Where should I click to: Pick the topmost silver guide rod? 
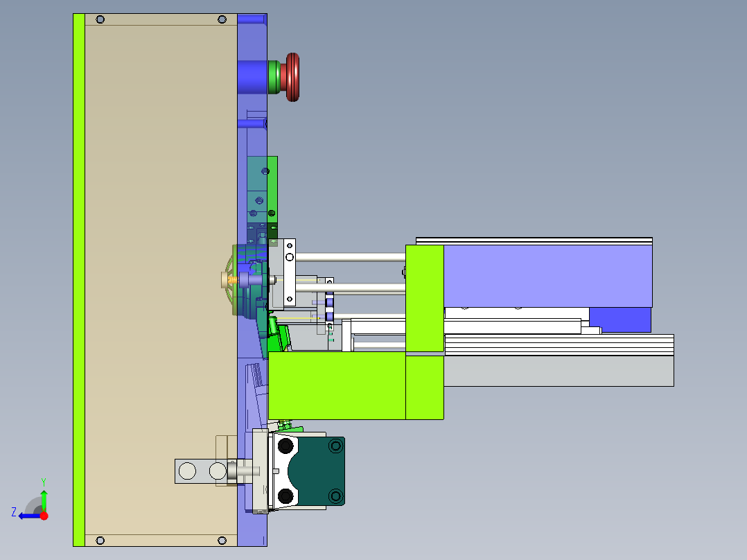coord(351,257)
